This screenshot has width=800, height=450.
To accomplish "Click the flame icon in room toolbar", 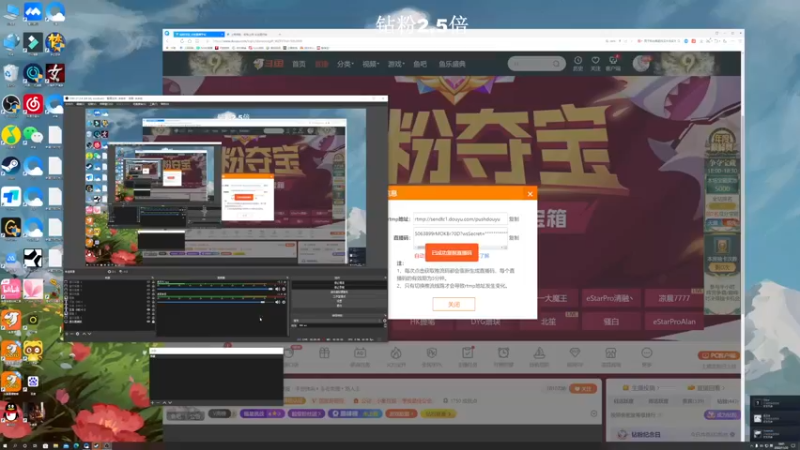I will pos(396,353).
